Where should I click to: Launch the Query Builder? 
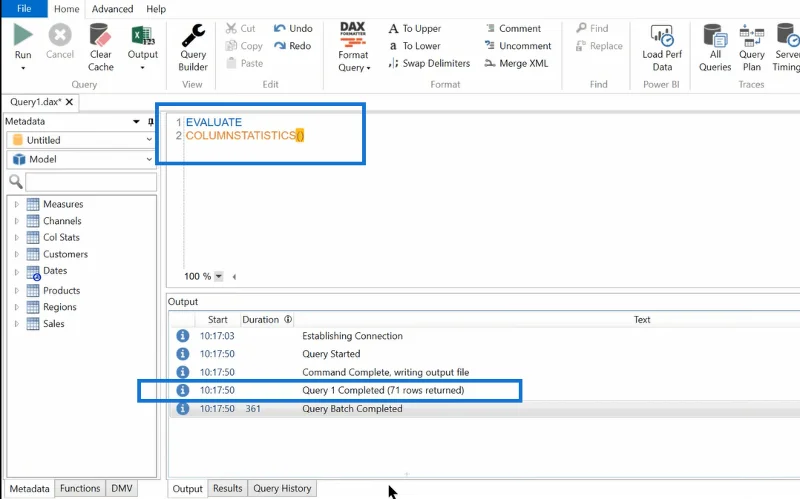(193, 47)
